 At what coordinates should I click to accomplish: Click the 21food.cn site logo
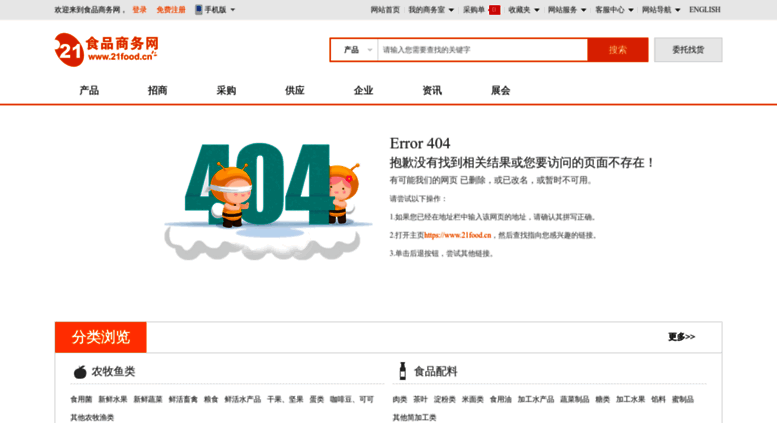107,50
